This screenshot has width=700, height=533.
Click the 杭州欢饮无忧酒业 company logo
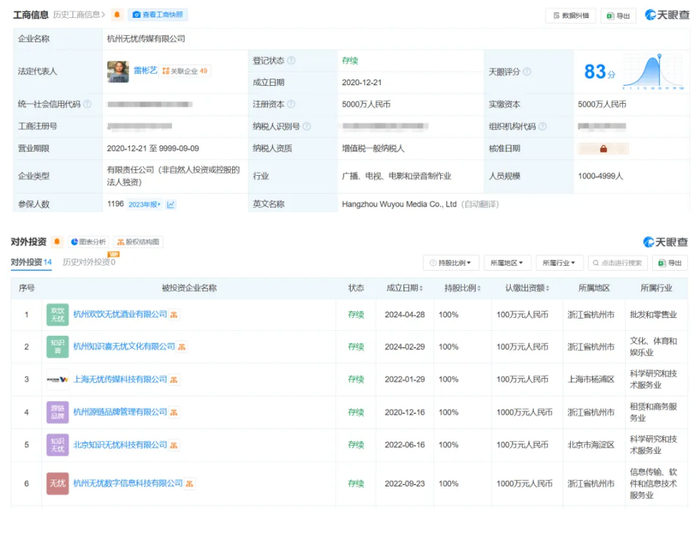57,314
